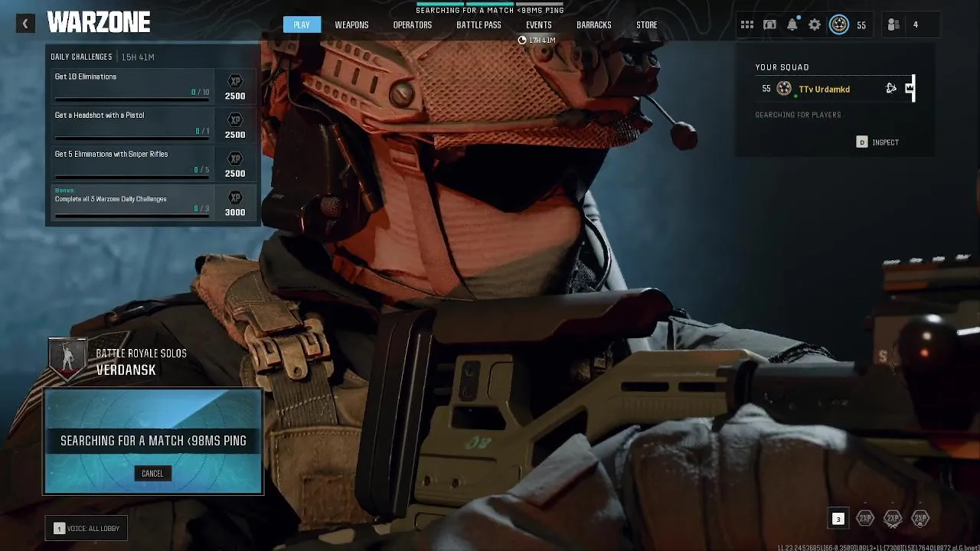The image size is (980, 551).
Task: Click the party size count 4
Action: click(x=915, y=25)
